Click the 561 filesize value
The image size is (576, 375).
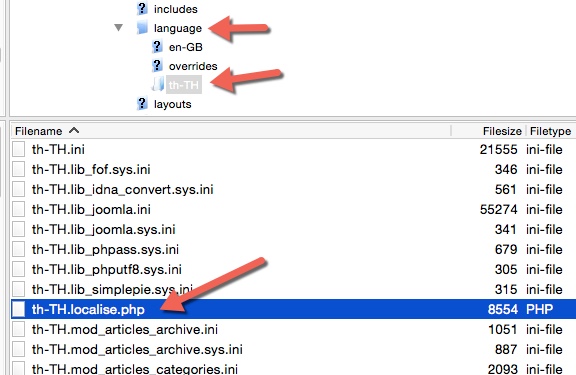coord(506,190)
